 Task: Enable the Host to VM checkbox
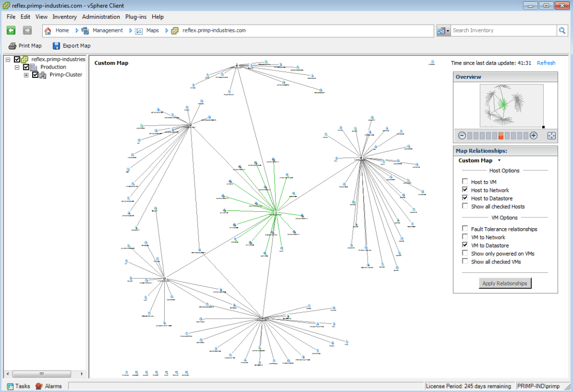point(465,181)
